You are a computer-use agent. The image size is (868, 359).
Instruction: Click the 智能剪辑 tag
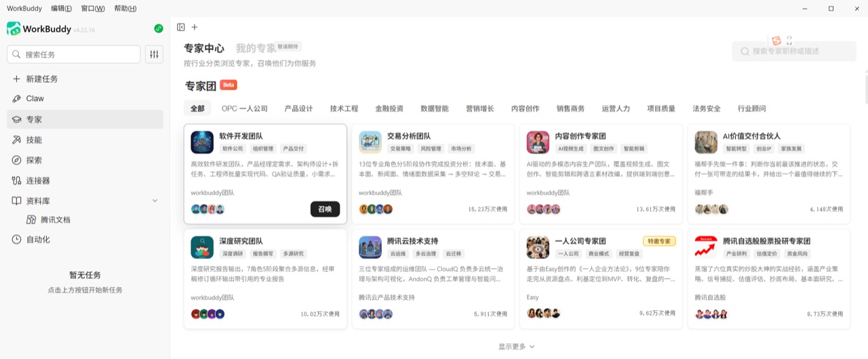tap(633, 148)
